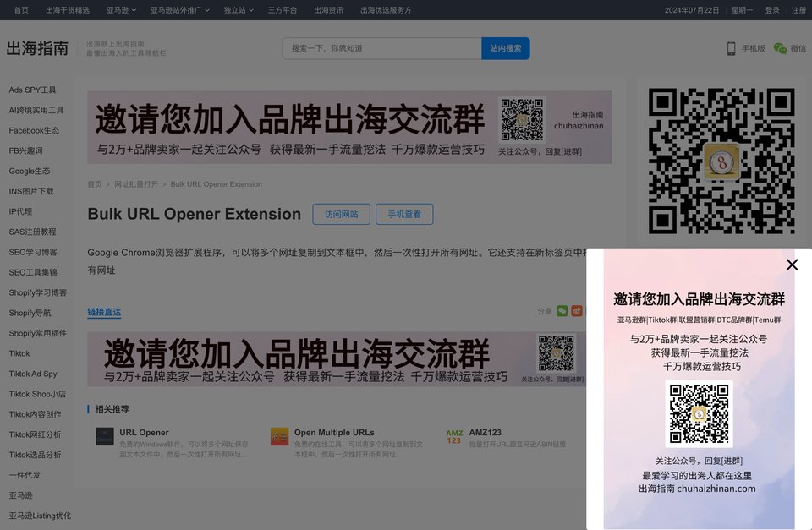Viewport: 812px width, 530px height.
Task: Click the large QR code in right sidebar
Action: [721, 161]
